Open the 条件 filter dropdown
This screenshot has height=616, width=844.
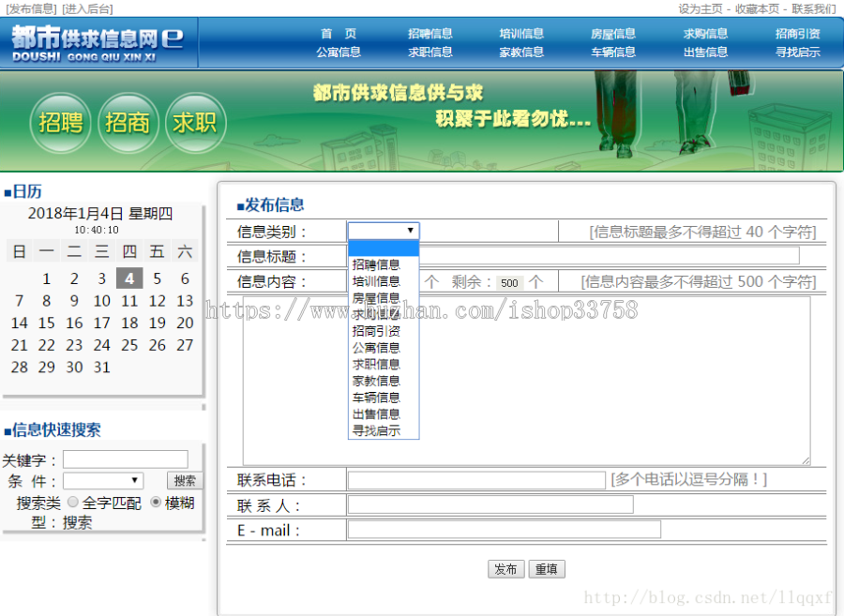pos(103,480)
